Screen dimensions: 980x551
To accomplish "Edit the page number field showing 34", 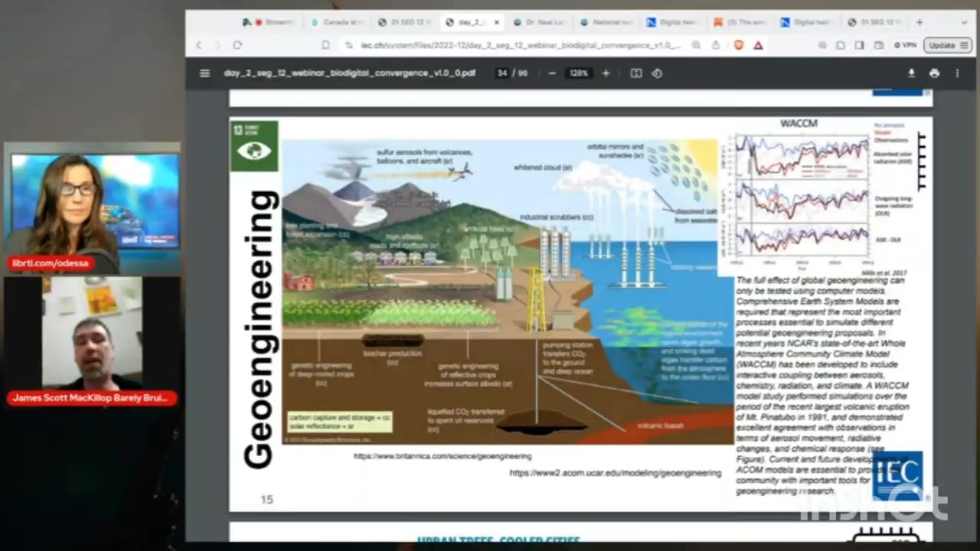I will coord(502,73).
